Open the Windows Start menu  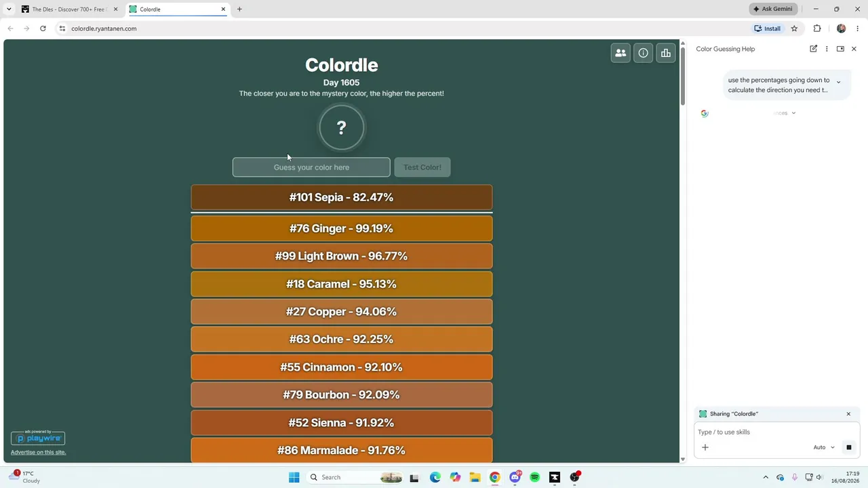(x=294, y=477)
